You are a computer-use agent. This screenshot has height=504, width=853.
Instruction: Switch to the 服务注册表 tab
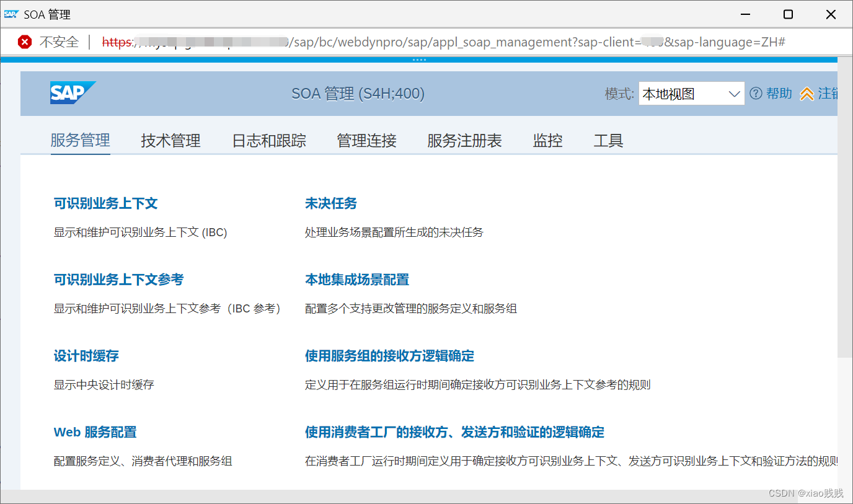coord(464,140)
